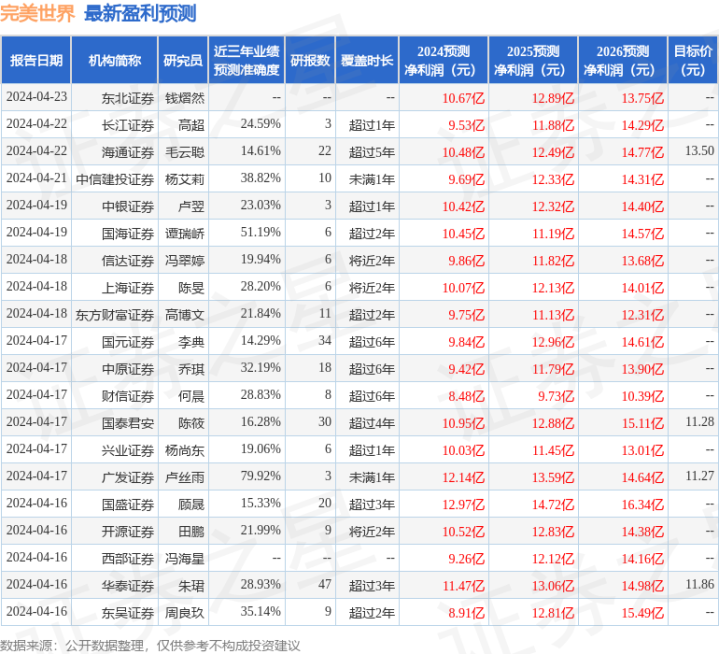
Task: Click analyst name 田鹏
Action: tap(191, 531)
